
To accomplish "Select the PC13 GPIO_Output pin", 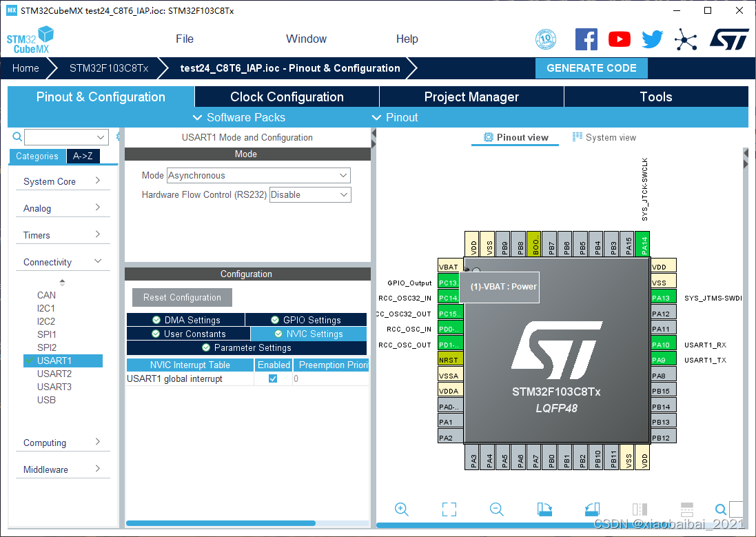I will click(449, 282).
